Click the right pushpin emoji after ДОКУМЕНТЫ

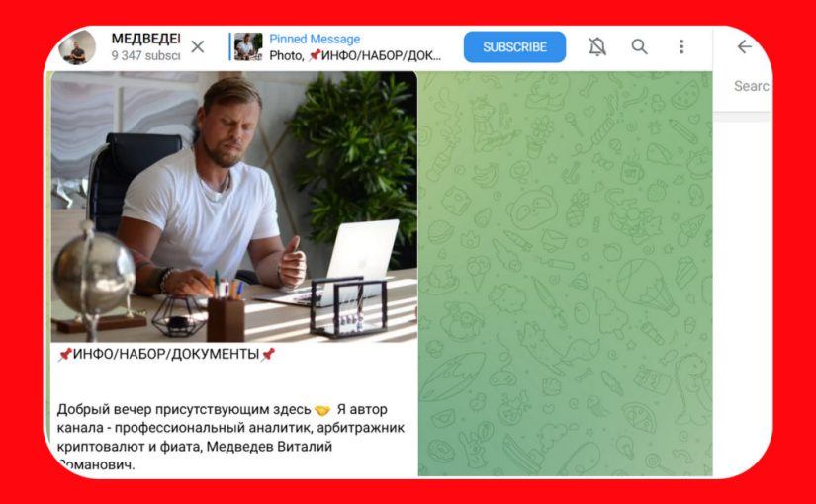click(x=267, y=354)
